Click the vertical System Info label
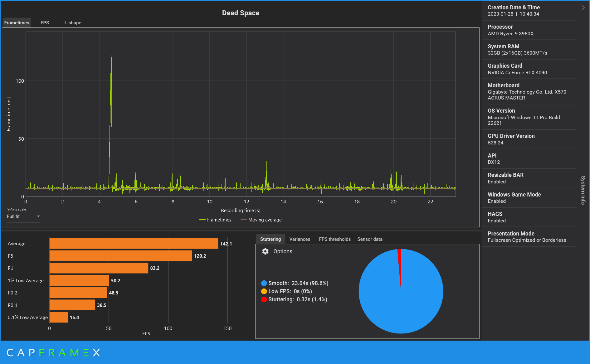Screen dimensions: 590x364 tap(583, 190)
